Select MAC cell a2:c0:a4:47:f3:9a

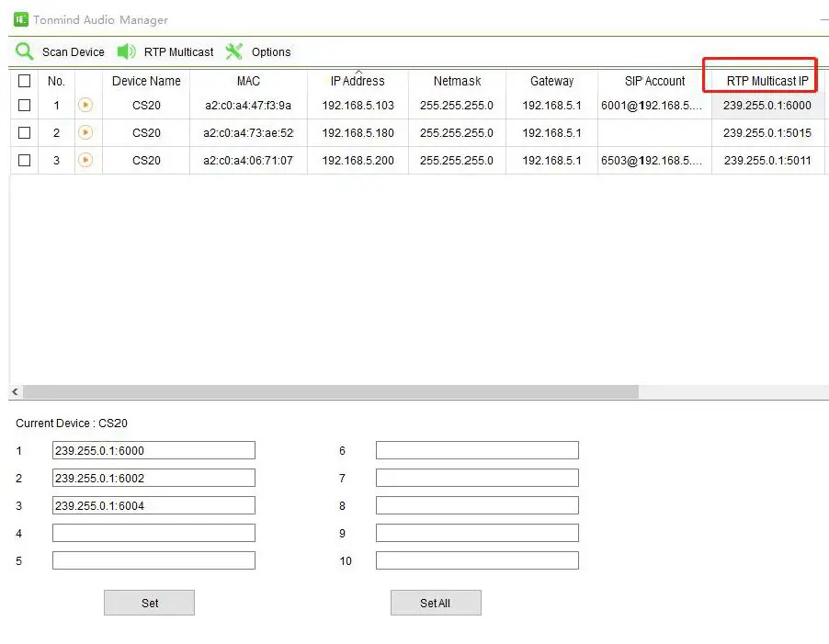click(x=248, y=105)
